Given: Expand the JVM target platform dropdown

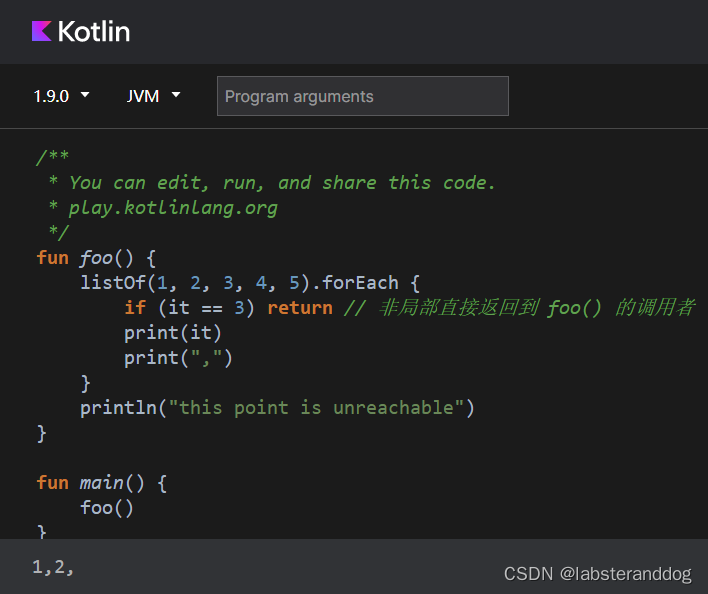Looking at the screenshot, I should coord(154,96).
